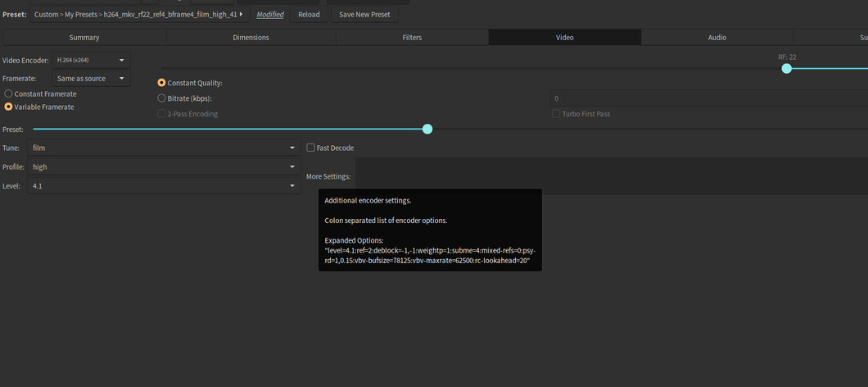The height and width of the screenshot is (387, 868).
Task: Click the RF: 22 value label
Action: click(787, 57)
